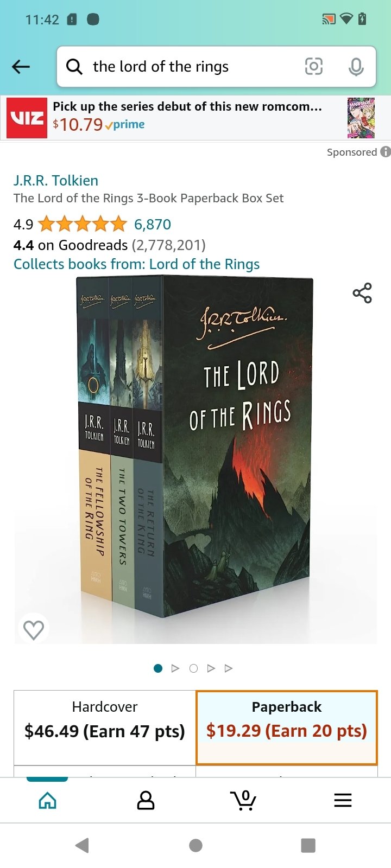The image size is (391, 868).
Task: Open J.R.R. Tolkien author link
Action: [x=56, y=181]
